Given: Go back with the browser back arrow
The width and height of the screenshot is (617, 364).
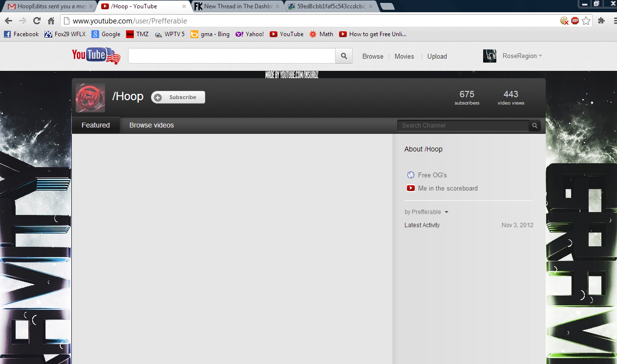Looking at the screenshot, I should [8, 21].
